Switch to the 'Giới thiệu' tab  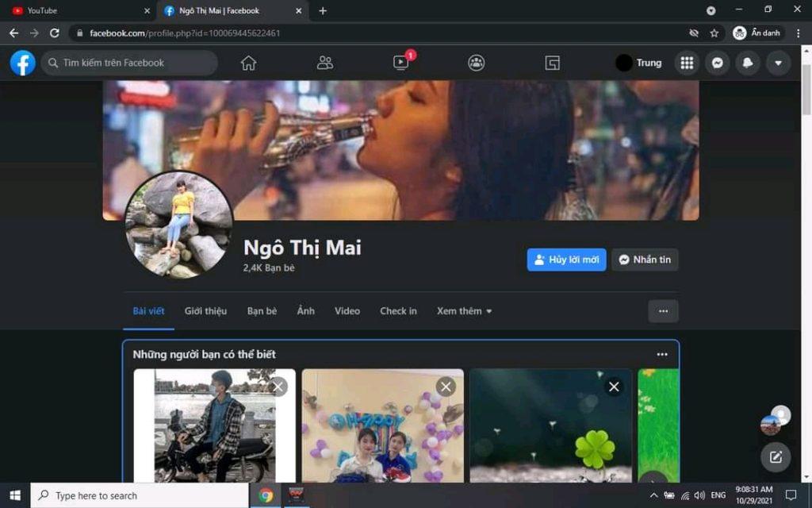pos(205,311)
